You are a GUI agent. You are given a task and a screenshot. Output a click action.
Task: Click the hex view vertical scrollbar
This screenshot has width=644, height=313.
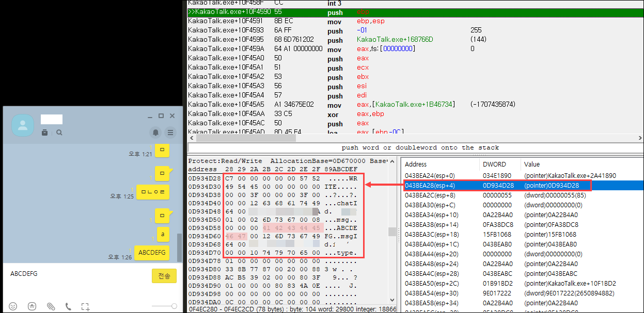[392, 232]
